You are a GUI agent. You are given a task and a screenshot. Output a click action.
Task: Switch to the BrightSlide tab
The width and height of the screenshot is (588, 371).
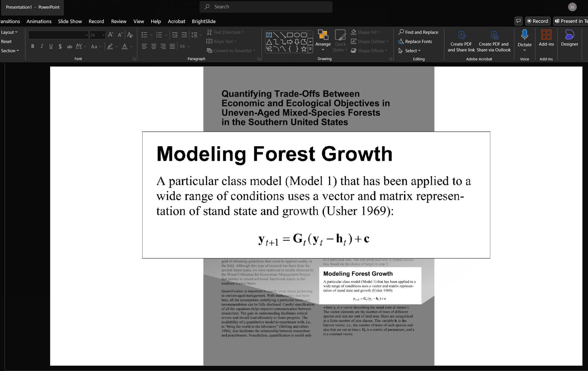tap(204, 21)
